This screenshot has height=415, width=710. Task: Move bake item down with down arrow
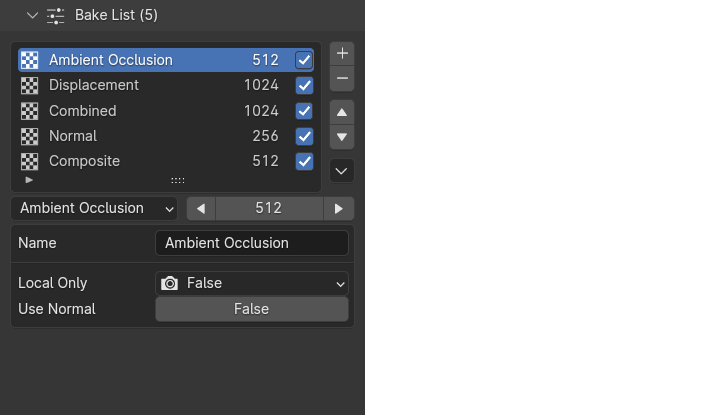pyautogui.click(x=342, y=137)
